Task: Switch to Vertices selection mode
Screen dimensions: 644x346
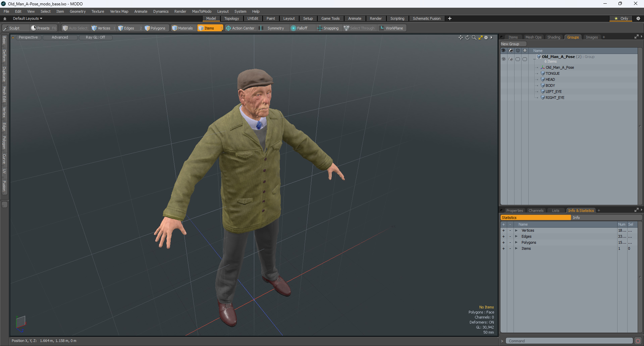Action: 103,28
